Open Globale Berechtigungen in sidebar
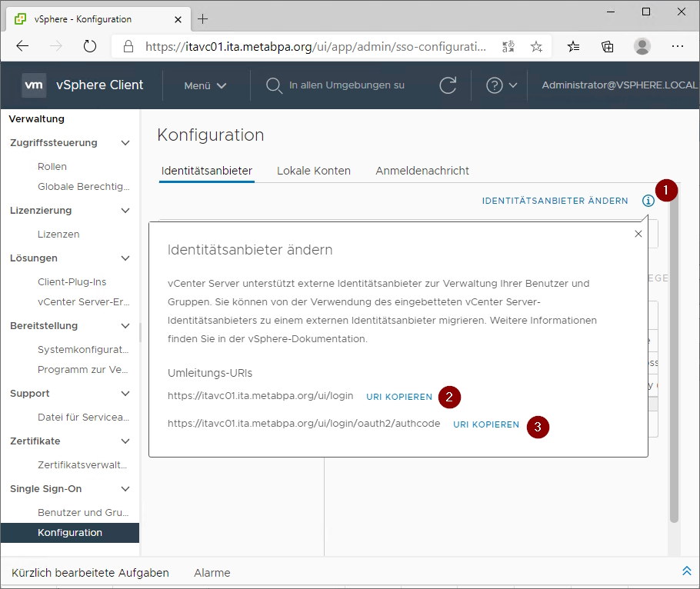This screenshot has height=589, width=700. coord(84,187)
